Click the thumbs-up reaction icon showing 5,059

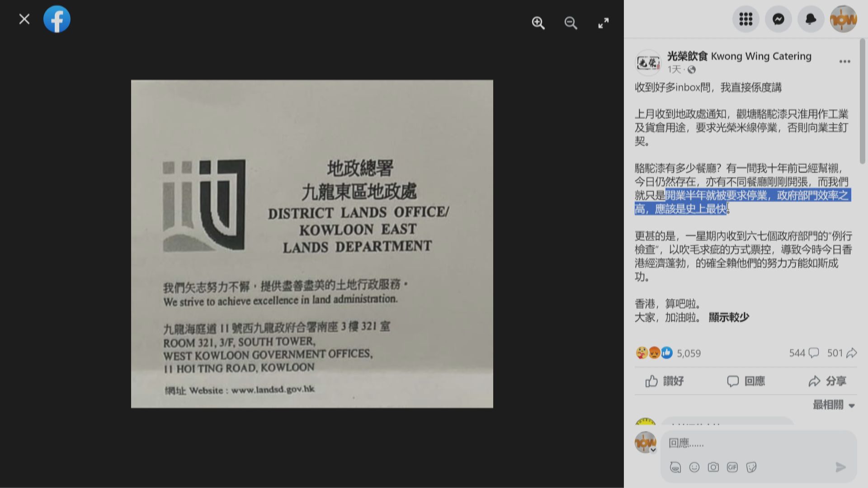[666, 353]
